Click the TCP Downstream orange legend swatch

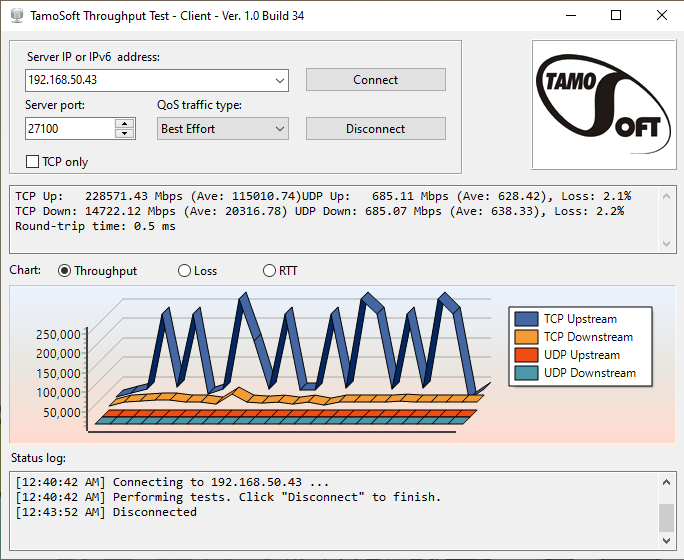click(x=527, y=337)
